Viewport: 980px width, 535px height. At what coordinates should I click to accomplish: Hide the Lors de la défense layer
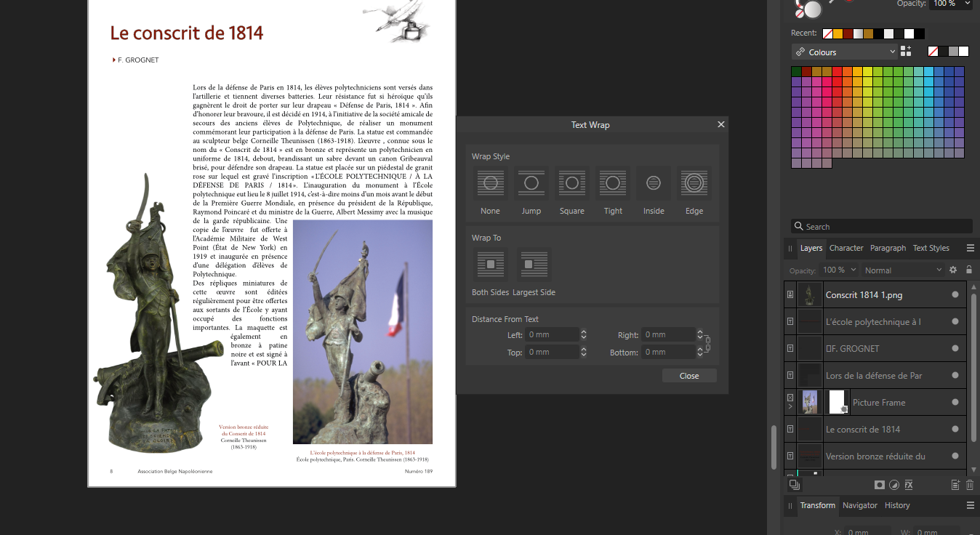[955, 376]
